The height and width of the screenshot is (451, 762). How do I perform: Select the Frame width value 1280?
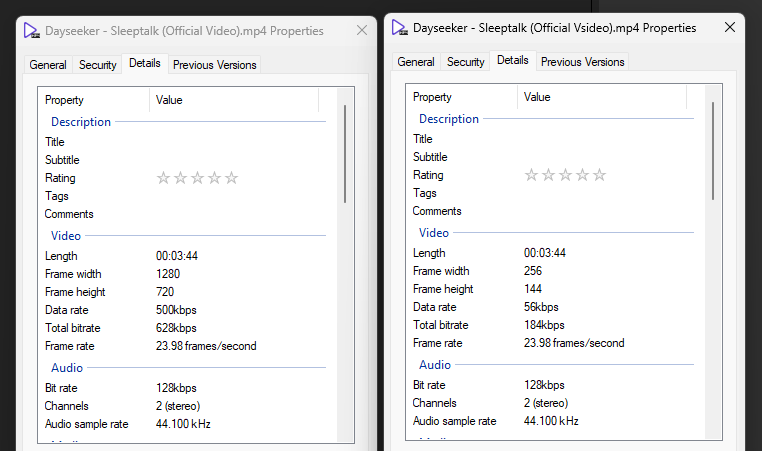(x=168, y=274)
